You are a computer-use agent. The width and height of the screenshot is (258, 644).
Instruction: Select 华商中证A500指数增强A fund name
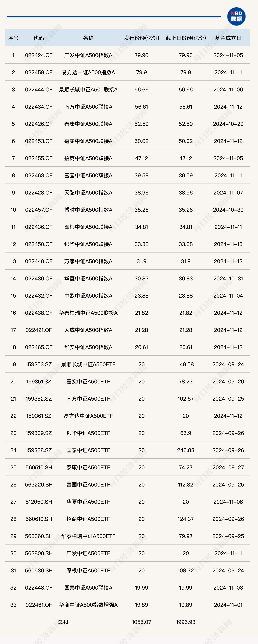[88, 605]
